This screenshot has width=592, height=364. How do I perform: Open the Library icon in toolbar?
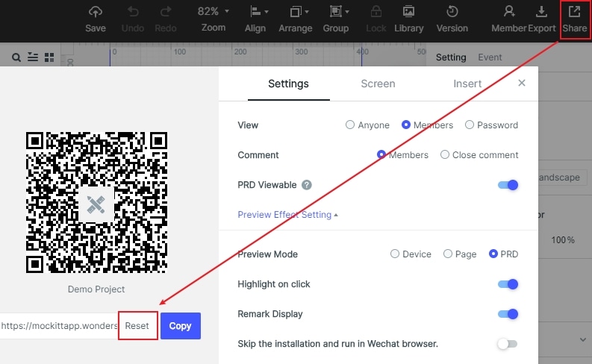pyautogui.click(x=408, y=11)
